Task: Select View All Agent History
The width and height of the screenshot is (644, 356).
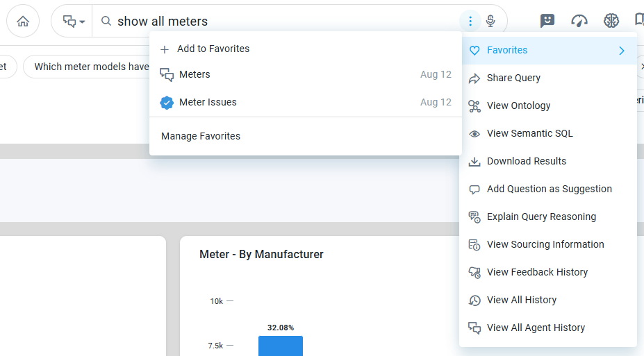Action: pos(550,328)
